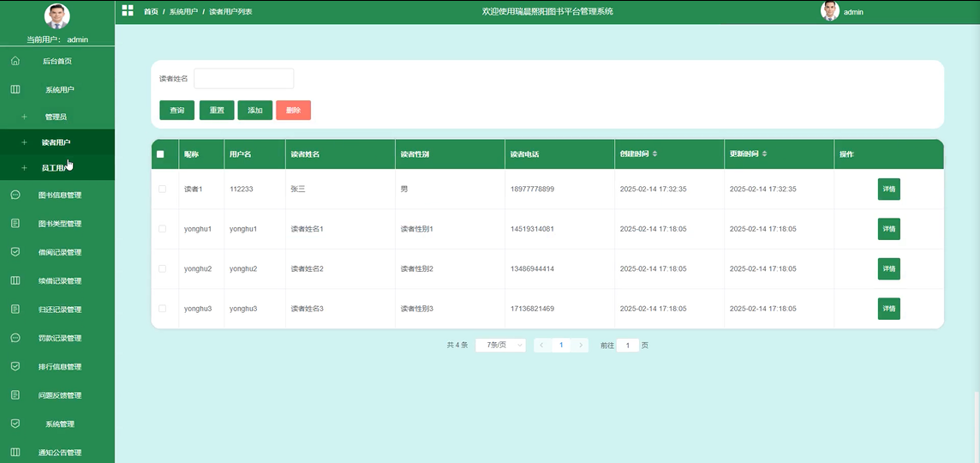Click the chat bubble icon beside 罚款记录管理
Viewport: 980px width, 463px height.
click(x=15, y=338)
